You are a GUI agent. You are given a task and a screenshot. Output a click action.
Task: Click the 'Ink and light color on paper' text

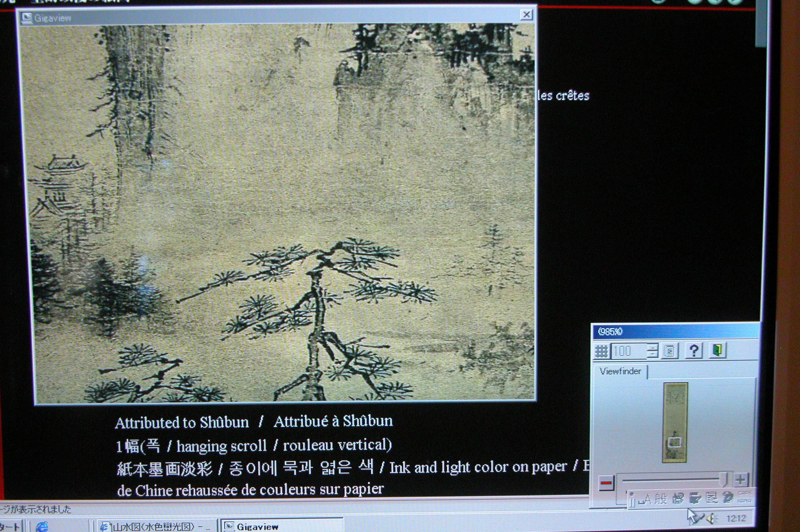coord(478,467)
